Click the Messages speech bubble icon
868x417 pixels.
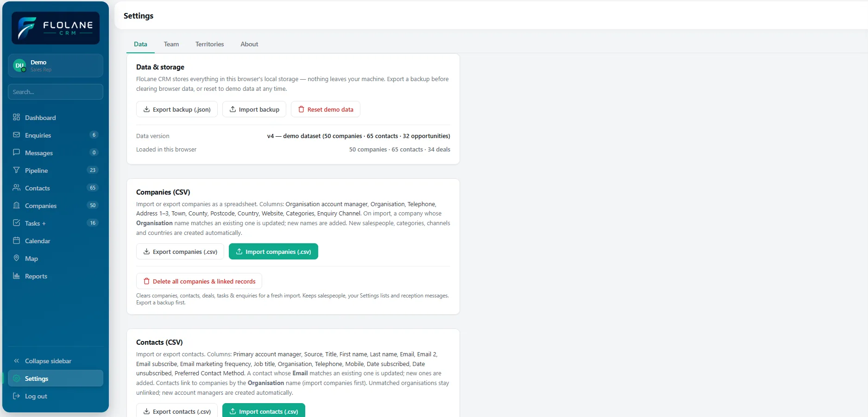pos(16,152)
